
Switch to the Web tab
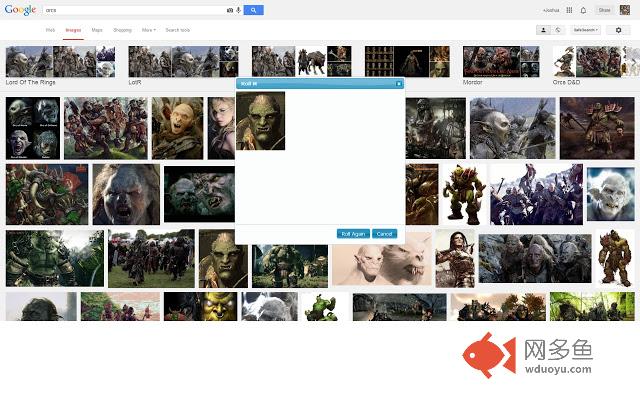pyautogui.click(x=50, y=30)
